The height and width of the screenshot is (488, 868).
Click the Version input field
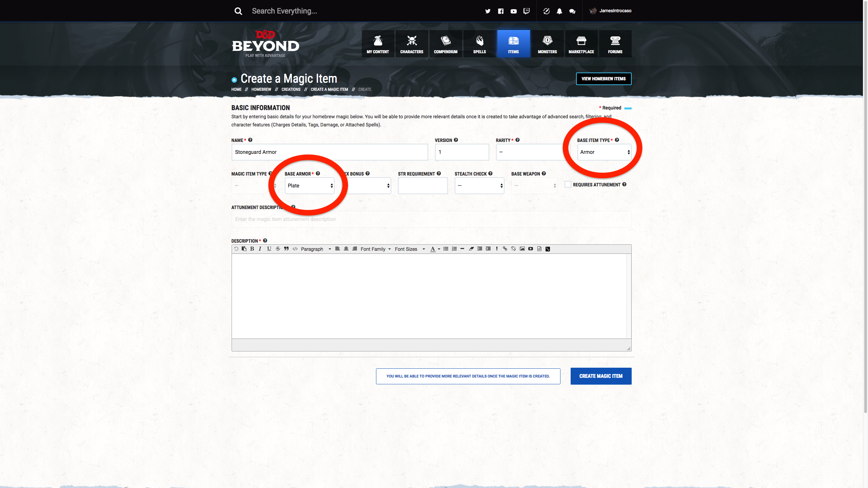[x=462, y=152]
